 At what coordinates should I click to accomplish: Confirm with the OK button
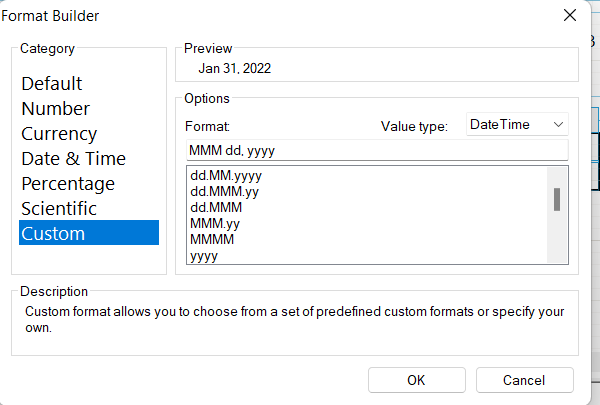click(x=416, y=380)
